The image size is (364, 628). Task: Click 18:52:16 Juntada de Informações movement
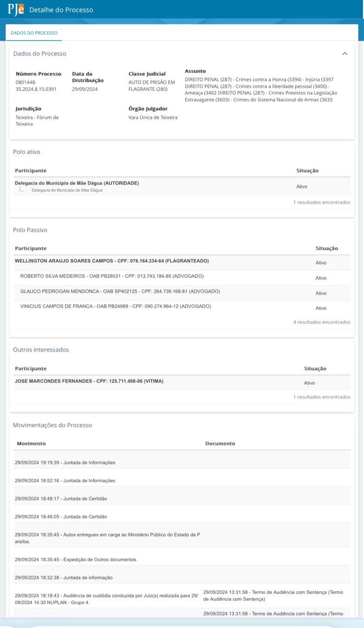coord(65,481)
